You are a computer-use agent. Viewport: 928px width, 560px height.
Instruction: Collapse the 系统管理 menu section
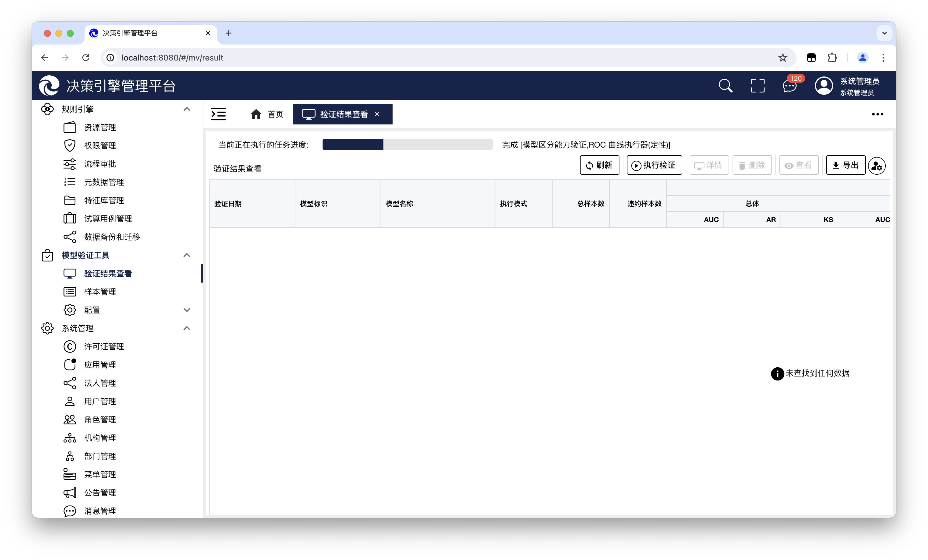(186, 328)
